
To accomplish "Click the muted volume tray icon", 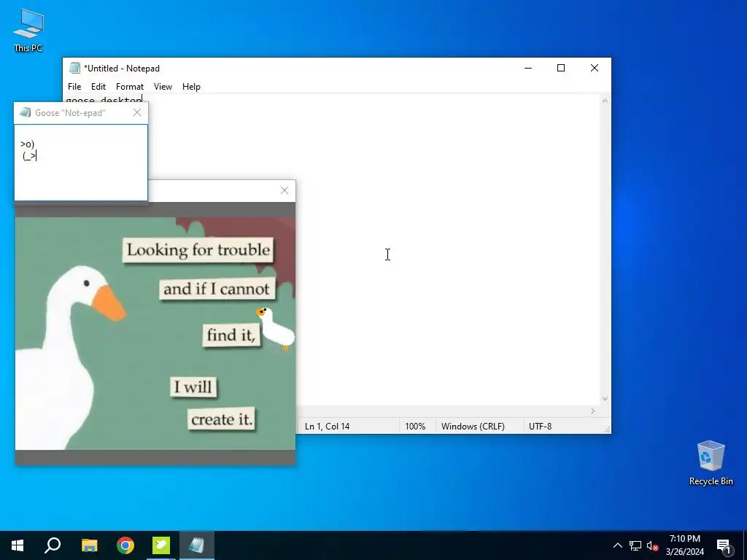I will coord(652,545).
